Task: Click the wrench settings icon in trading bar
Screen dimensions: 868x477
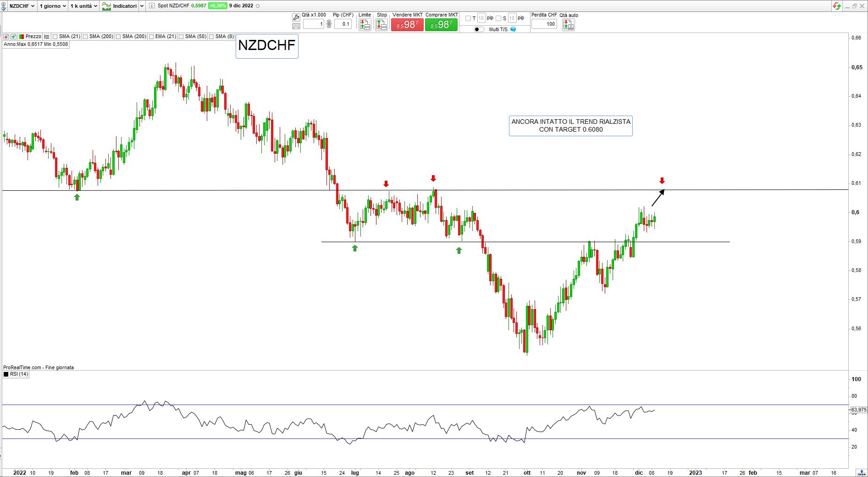Action: click(296, 17)
